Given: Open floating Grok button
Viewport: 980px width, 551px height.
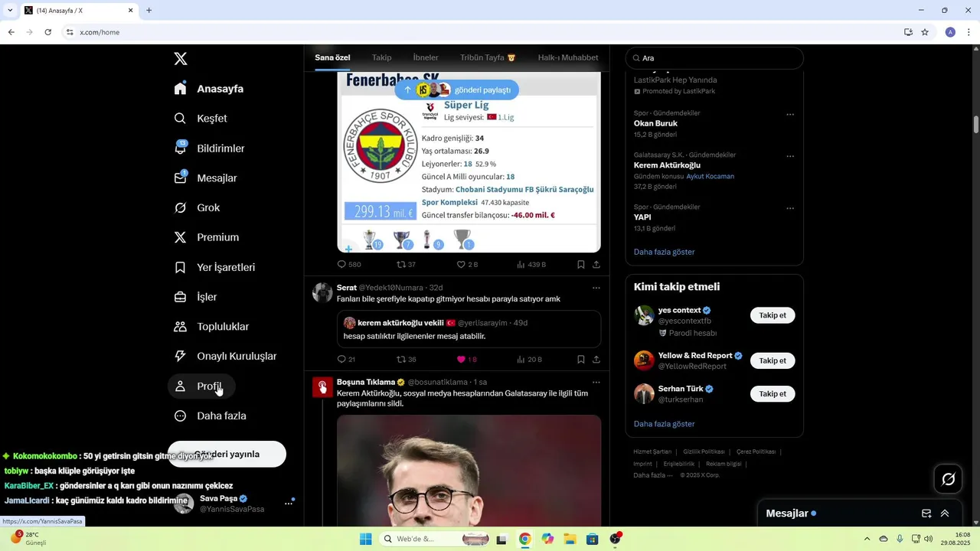Looking at the screenshot, I should coord(949,479).
